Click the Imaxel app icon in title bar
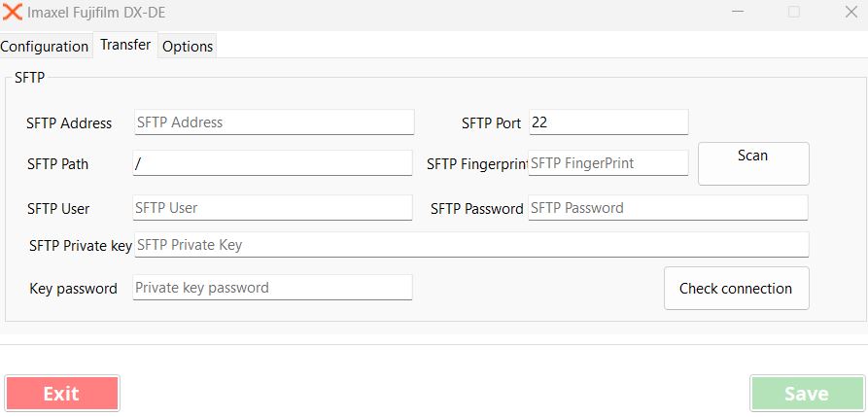The width and height of the screenshot is (868, 417). click(13, 13)
